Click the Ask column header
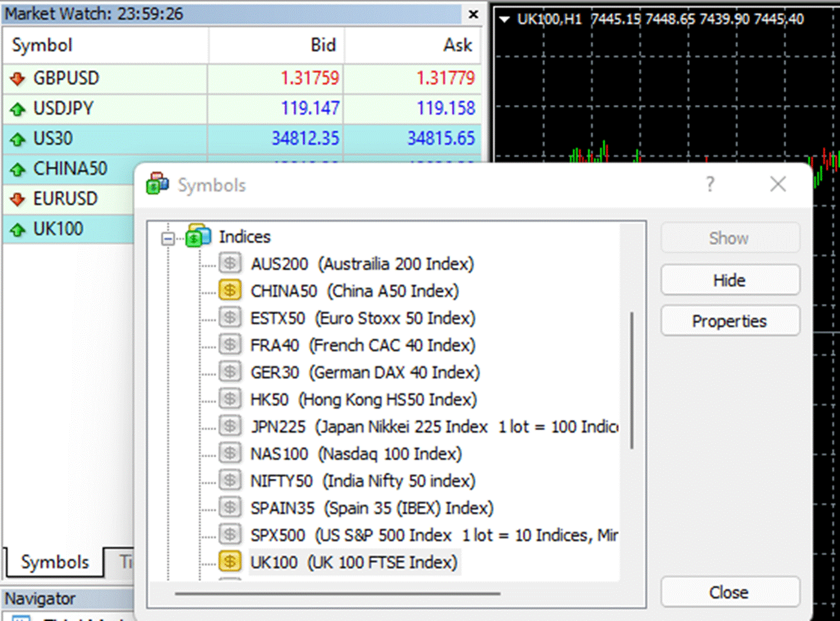The height and width of the screenshot is (621, 840). (413, 45)
